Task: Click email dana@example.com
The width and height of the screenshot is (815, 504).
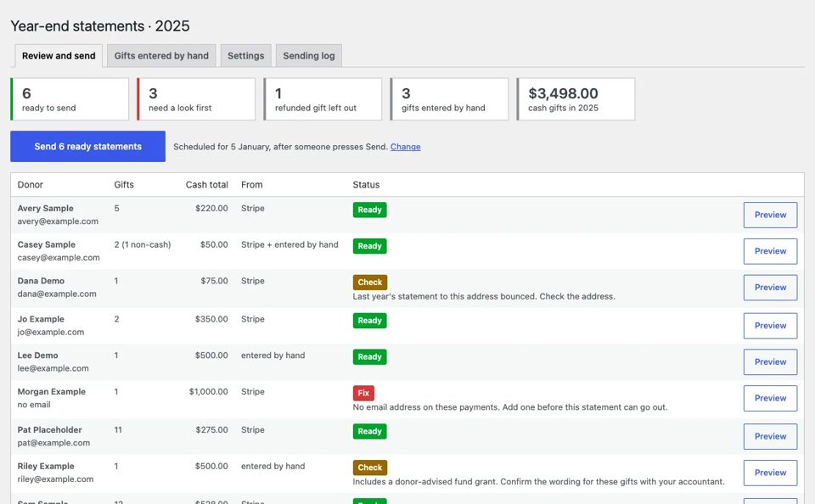Action: [57, 294]
